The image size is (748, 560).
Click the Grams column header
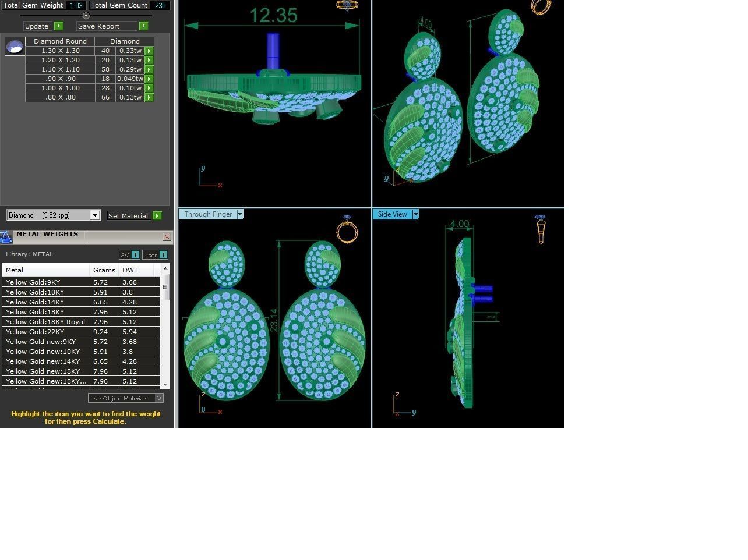pyautogui.click(x=104, y=270)
